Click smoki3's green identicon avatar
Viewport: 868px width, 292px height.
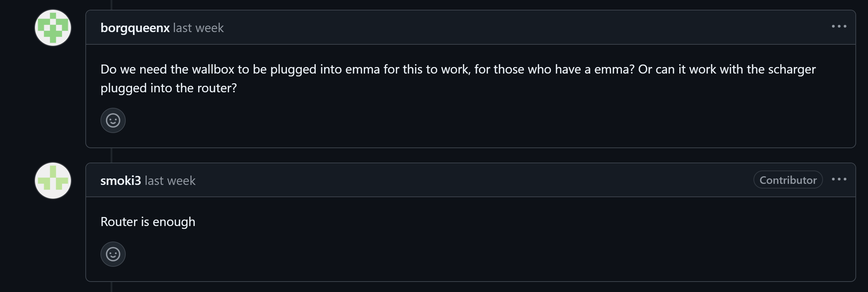click(x=53, y=181)
